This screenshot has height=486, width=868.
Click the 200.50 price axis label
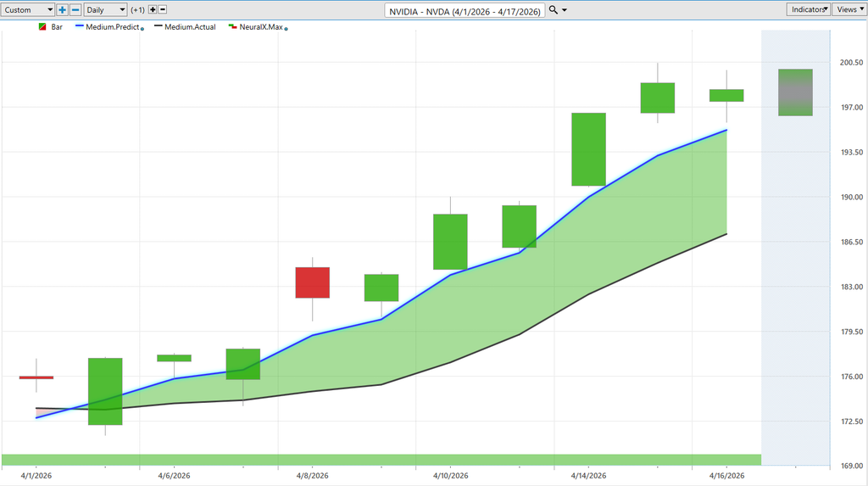pyautogui.click(x=851, y=63)
